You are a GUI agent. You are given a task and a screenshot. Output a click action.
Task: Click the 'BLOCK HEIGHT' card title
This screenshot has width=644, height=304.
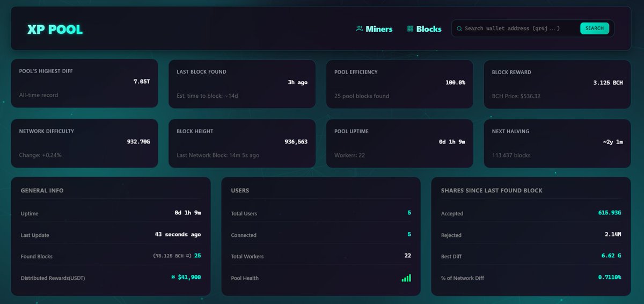(195, 131)
